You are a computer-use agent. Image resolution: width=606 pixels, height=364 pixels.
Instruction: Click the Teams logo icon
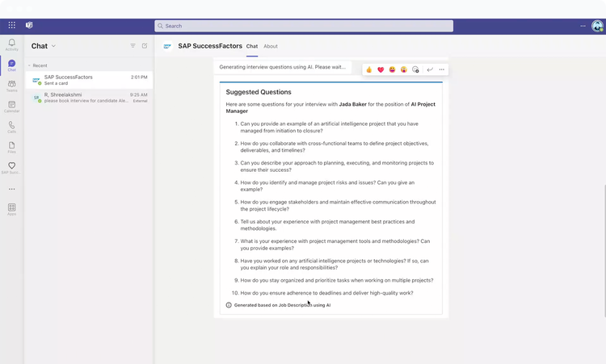[x=29, y=25]
